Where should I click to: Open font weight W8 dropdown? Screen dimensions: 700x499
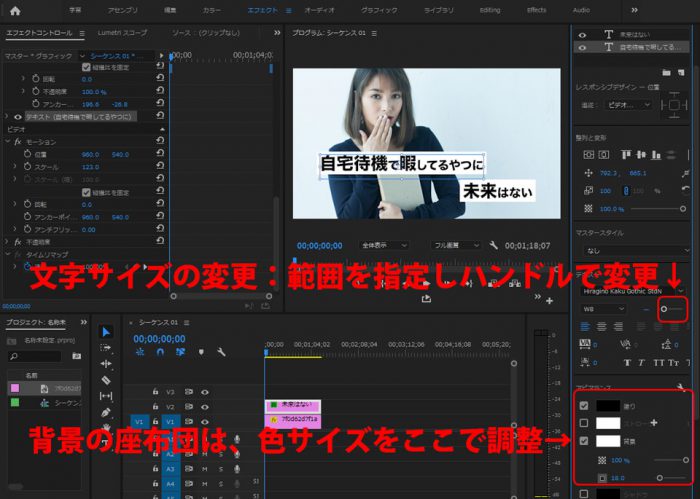(603, 309)
